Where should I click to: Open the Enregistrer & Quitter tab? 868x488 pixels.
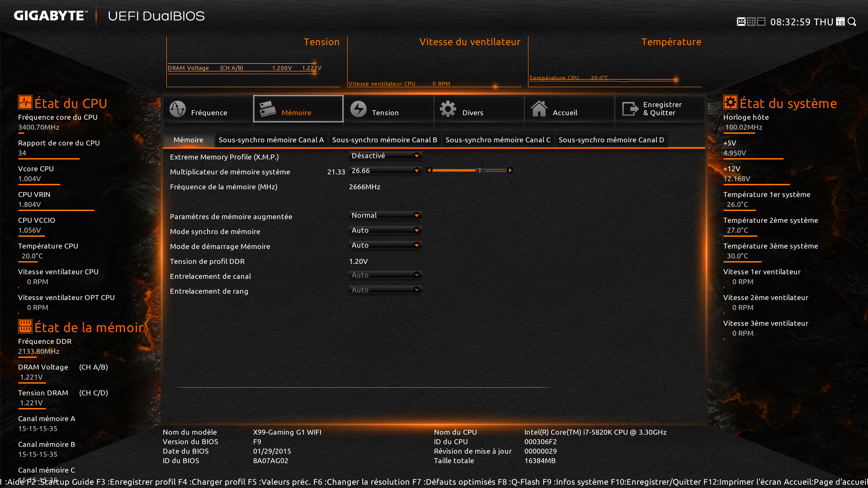(x=660, y=108)
